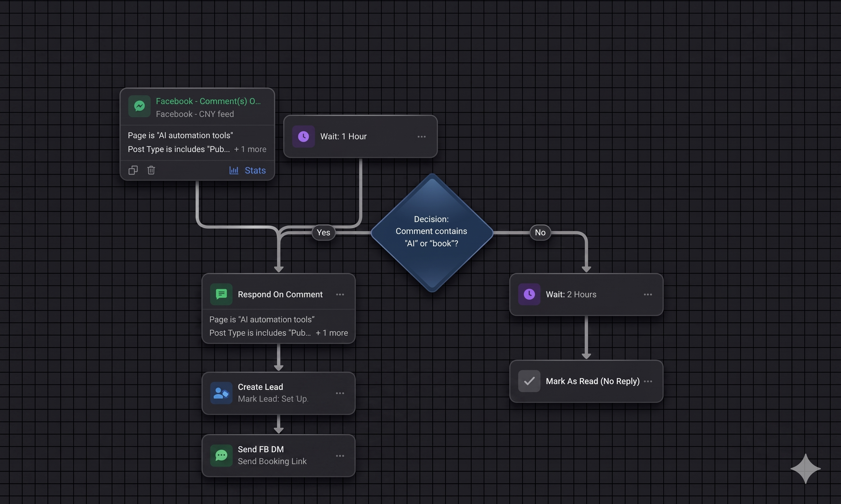Duplicate the Facebook trigger card

point(133,170)
